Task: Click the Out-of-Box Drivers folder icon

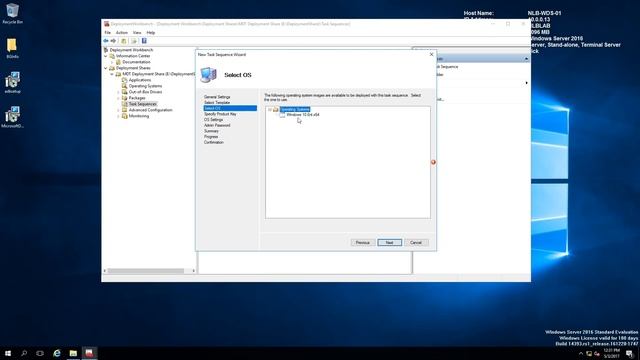Action: pos(124,92)
